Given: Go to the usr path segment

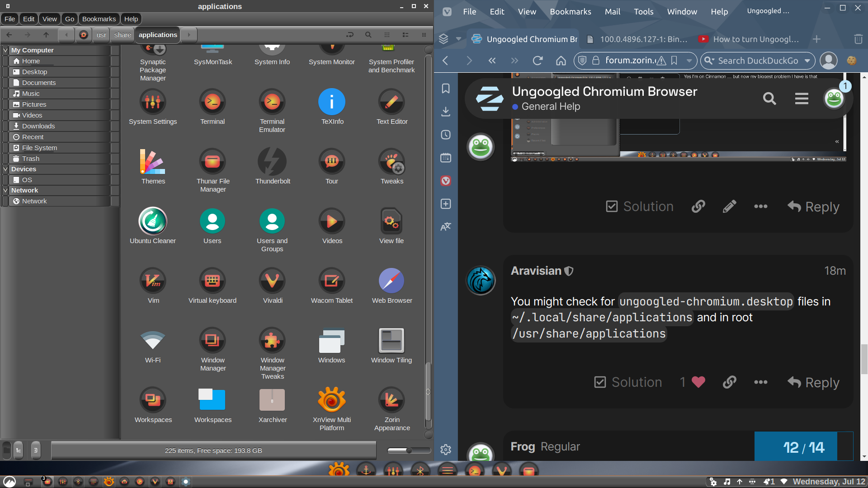Looking at the screenshot, I should click(101, 35).
